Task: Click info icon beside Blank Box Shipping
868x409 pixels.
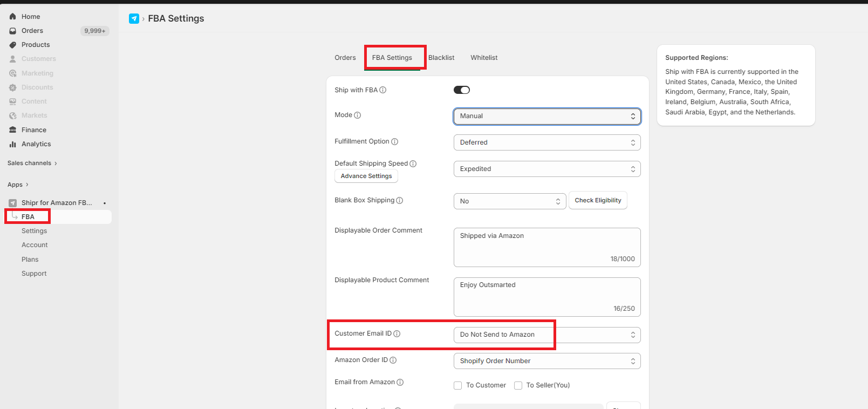Action: pos(400,200)
